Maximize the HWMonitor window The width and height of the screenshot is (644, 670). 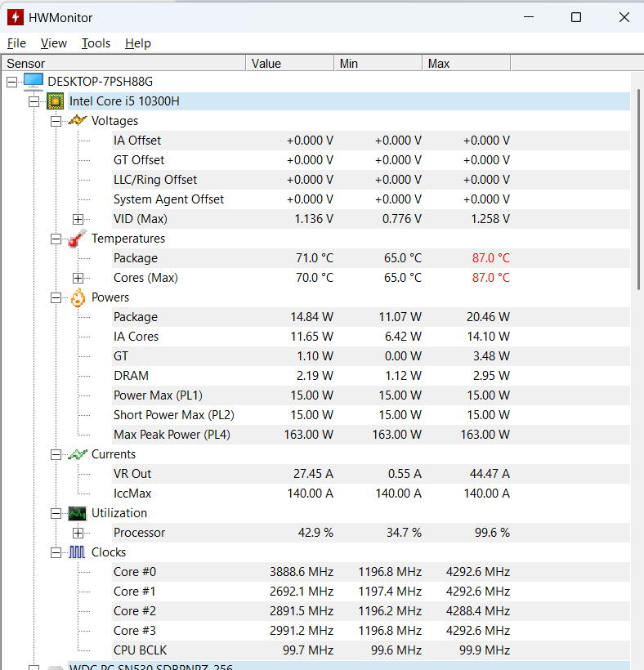[x=576, y=17]
